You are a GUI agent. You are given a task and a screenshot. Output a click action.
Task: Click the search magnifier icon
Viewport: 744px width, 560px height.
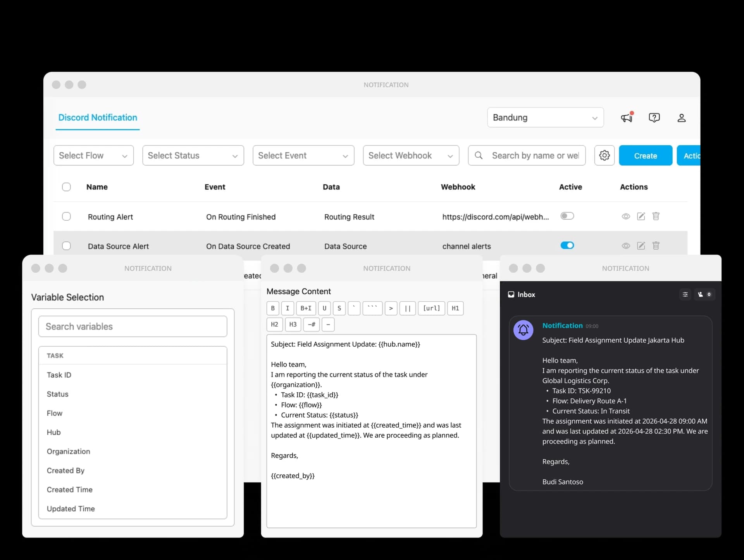click(x=479, y=155)
